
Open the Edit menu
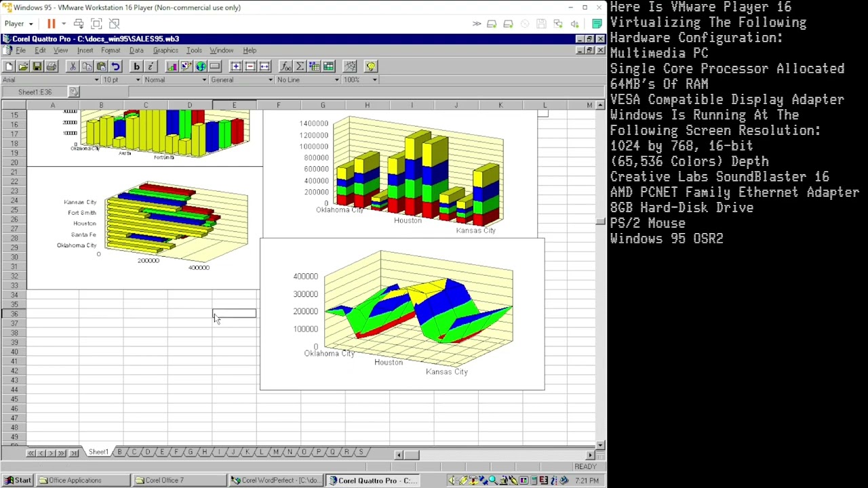(40, 51)
